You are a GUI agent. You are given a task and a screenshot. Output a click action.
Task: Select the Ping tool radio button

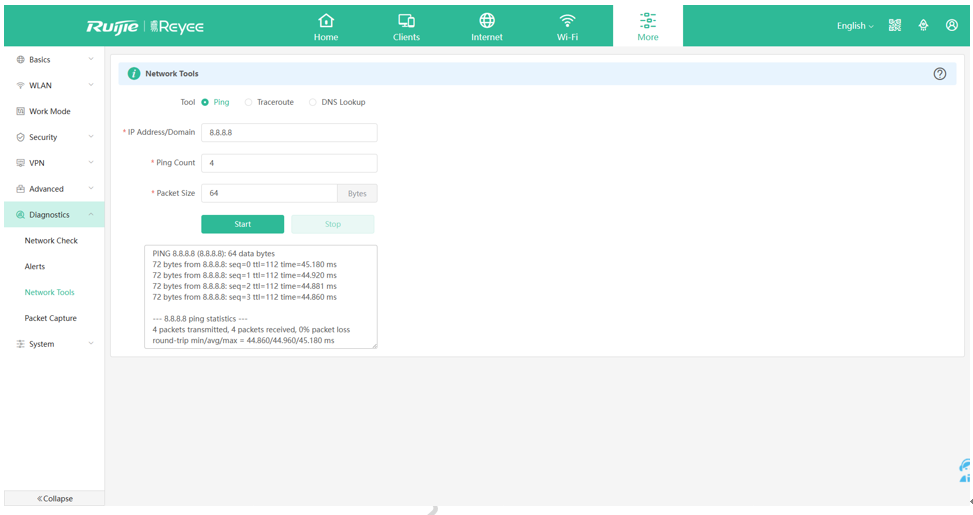click(x=205, y=102)
